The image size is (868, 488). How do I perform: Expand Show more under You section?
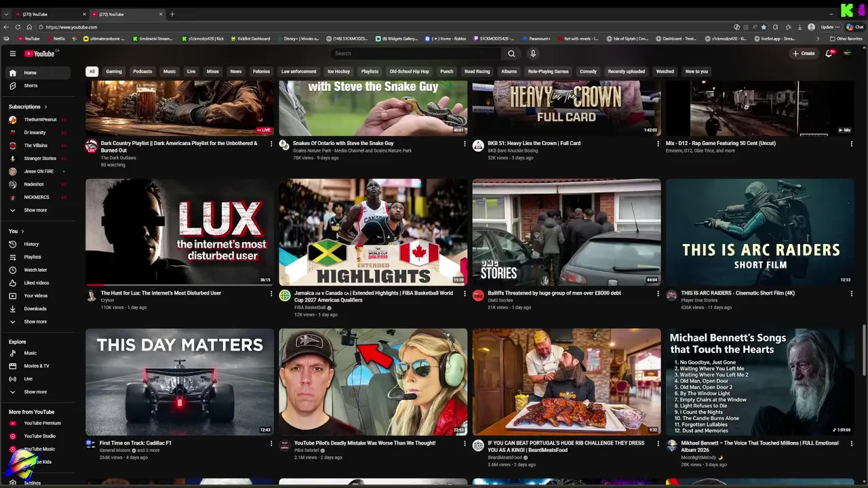click(x=38, y=321)
